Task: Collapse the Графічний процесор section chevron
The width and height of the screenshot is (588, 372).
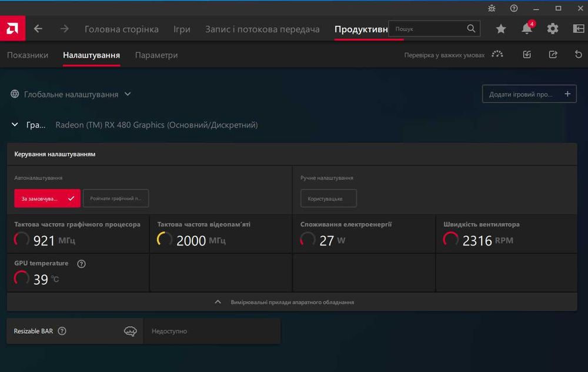Action: pos(15,125)
